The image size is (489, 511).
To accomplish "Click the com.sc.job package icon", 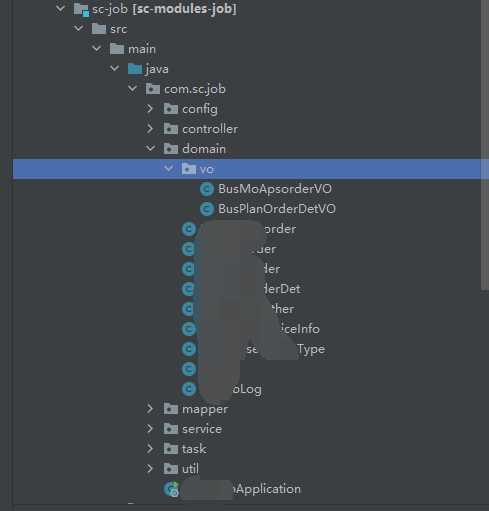I will point(153,89).
